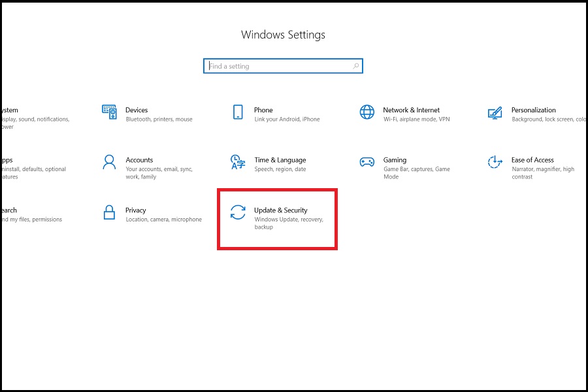
Task: Open the Update & Security title
Action: 280,210
